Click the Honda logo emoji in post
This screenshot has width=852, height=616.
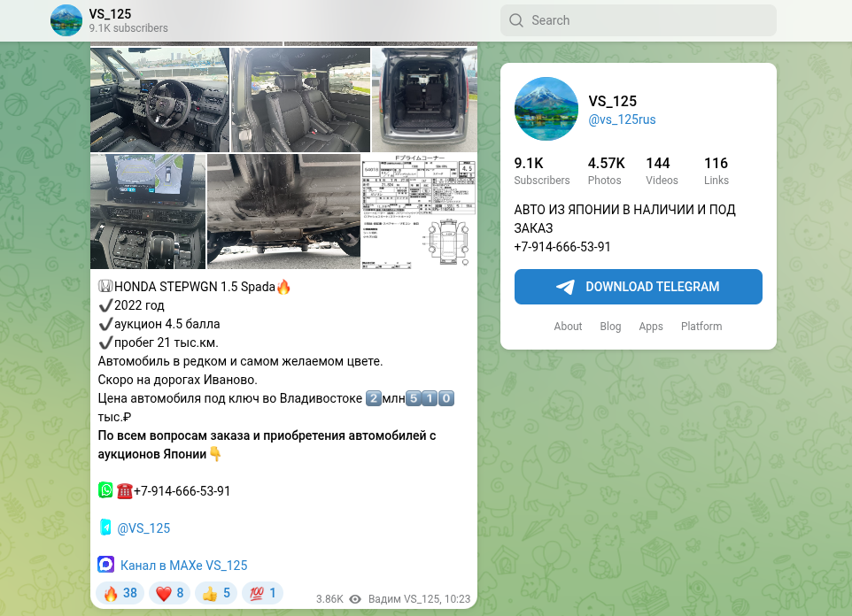(105, 286)
